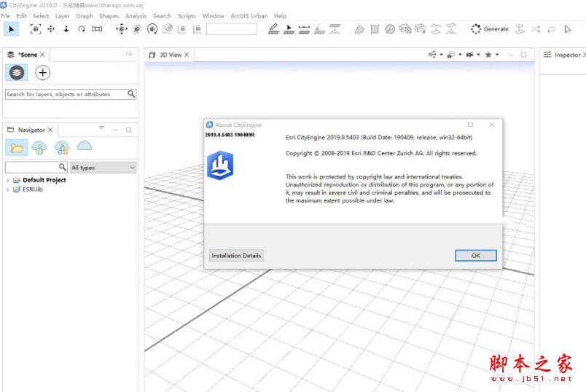586x392 pixels.
Task: Expand the ESRI.lib tree node
Action: pos(8,189)
